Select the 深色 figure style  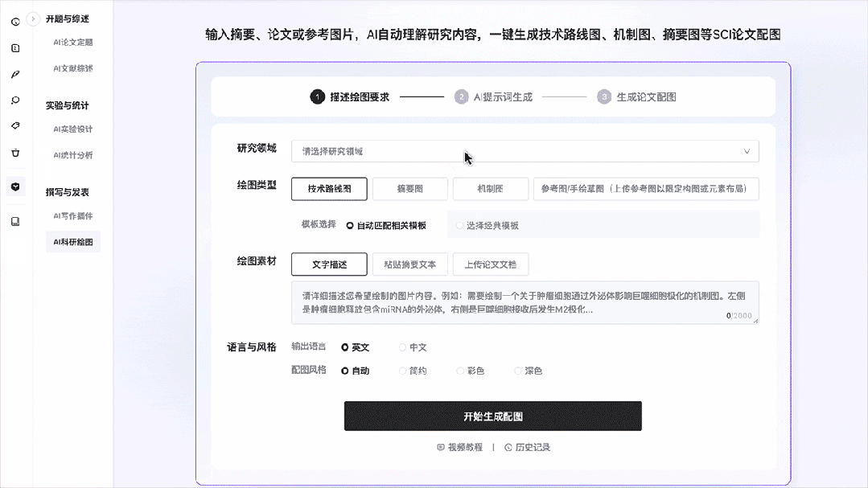click(x=528, y=371)
